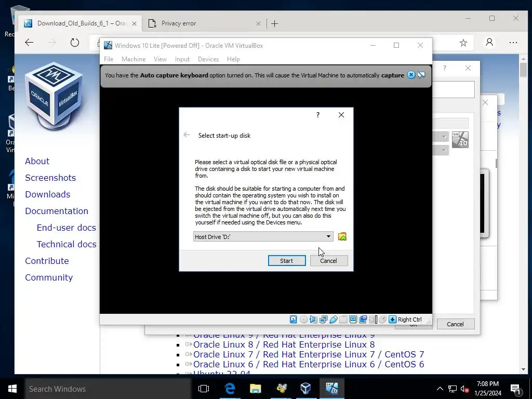Click the USB devices status icon
The width and height of the screenshot is (532, 399).
333,320
